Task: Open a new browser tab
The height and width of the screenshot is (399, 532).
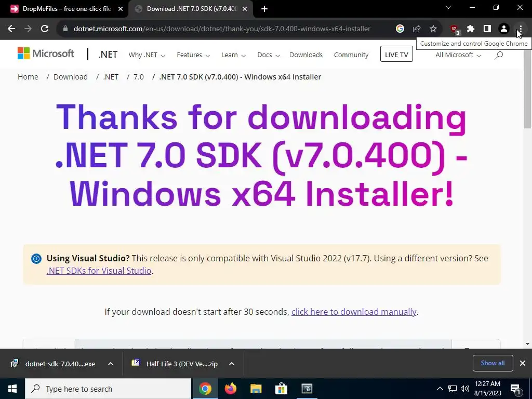Action: point(264,9)
